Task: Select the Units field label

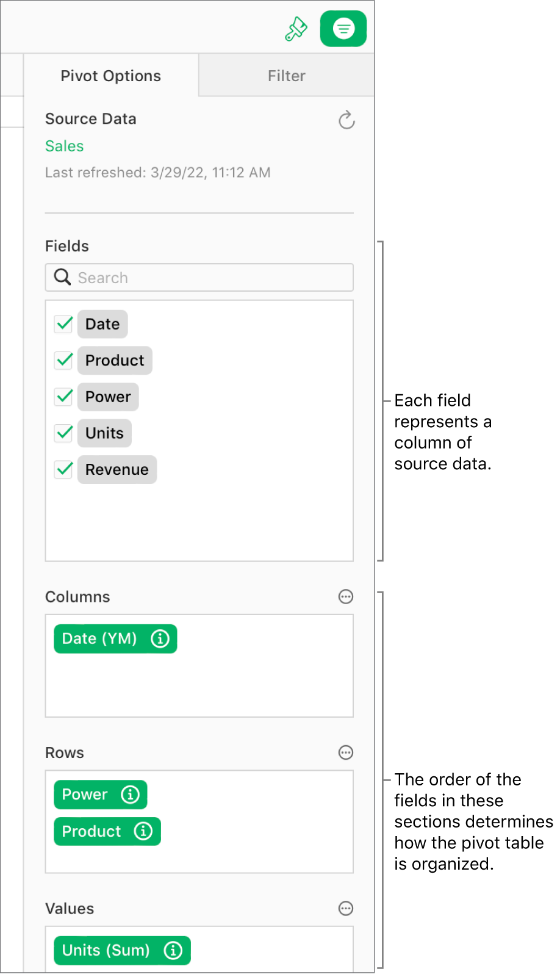Action: click(x=104, y=433)
